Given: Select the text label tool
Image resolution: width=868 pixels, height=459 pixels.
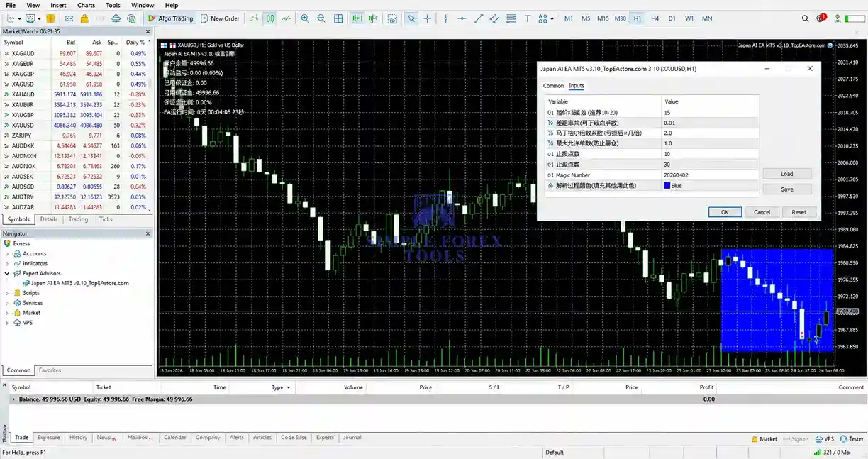Looking at the screenshot, I should tap(529, 18).
